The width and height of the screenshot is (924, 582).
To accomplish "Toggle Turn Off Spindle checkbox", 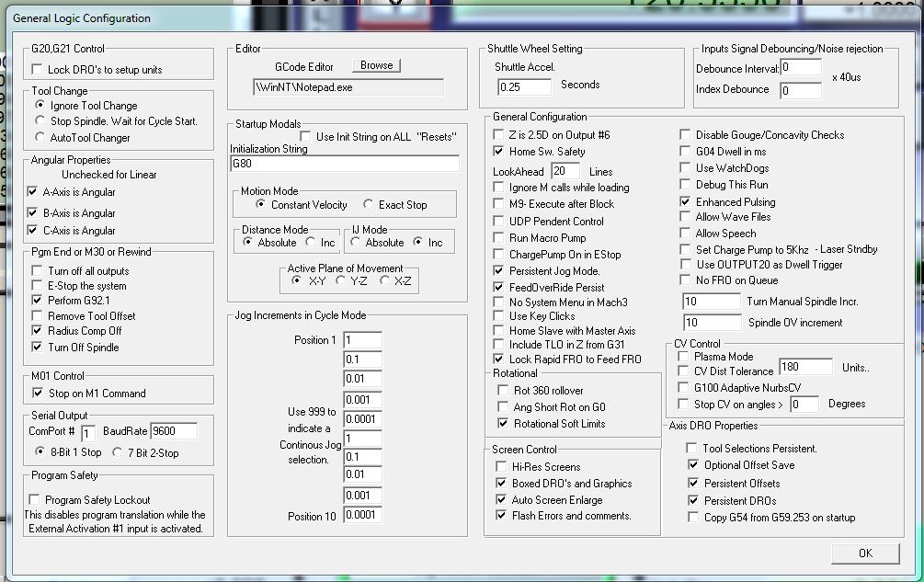I will pyautogui.click(x=37, y=347).
